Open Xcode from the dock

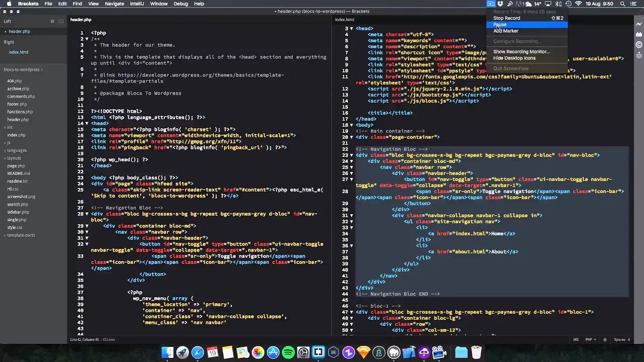pos(409,352)
